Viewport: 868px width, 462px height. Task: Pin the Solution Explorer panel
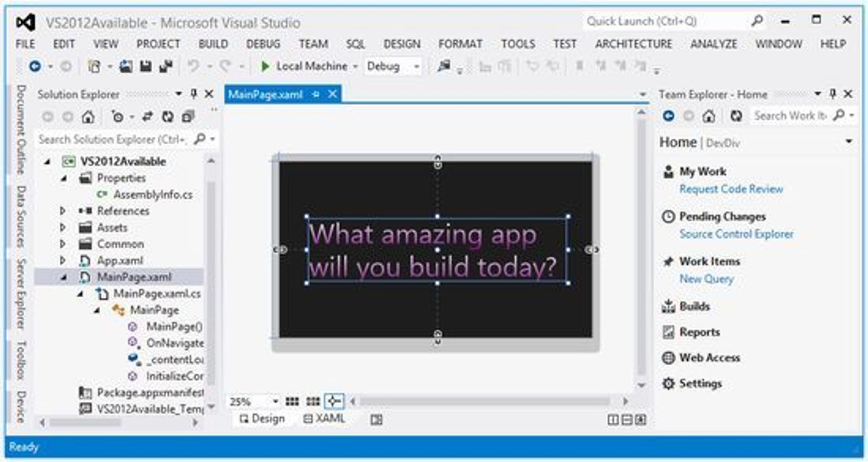[x=194, y=94]
